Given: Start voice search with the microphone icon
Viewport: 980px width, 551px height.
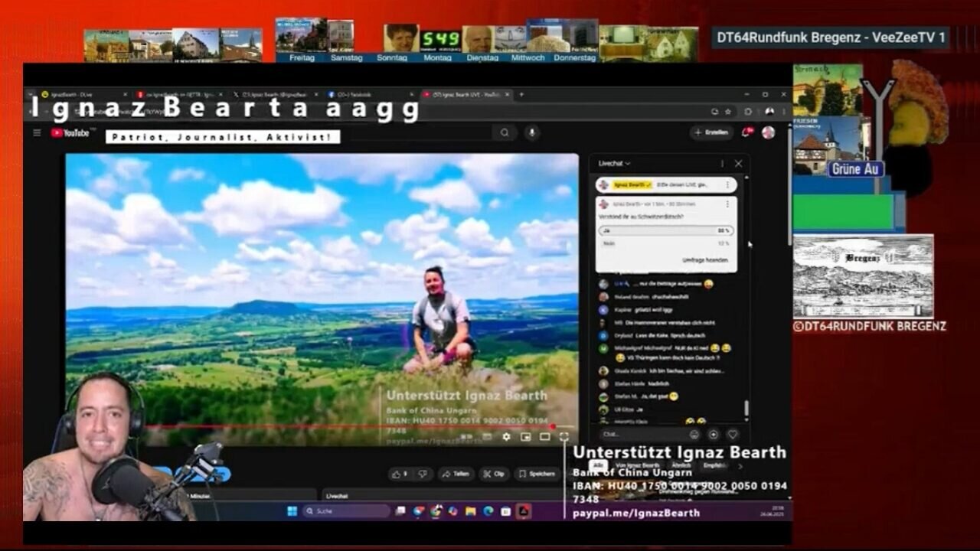Looking at the screenshot, I should (531, 132).
